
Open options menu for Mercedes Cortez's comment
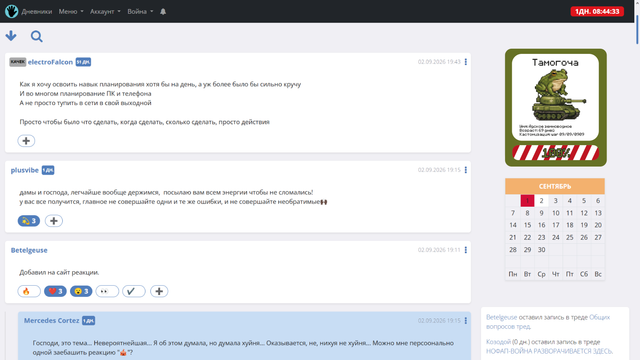[466, 320]
